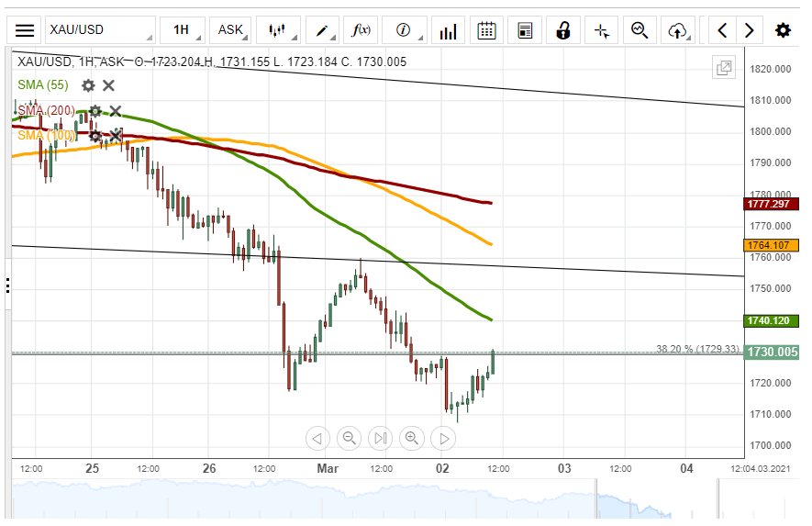This screenshot has height=526, width=812.
Task: Open the candlestick chart type selector
Action: (x=279, y=30)
